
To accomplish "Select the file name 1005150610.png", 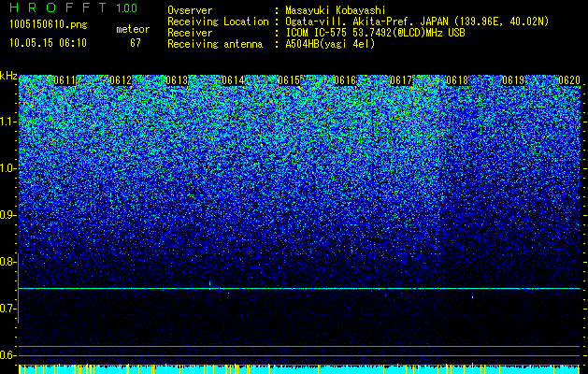I will click(x=48, y=25).
